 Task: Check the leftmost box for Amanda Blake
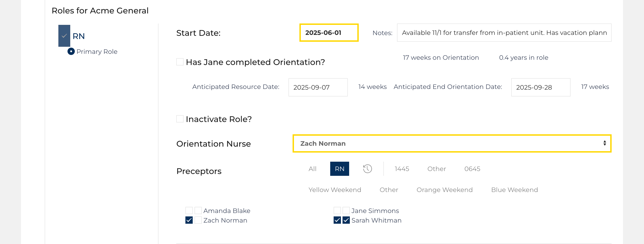189,210
